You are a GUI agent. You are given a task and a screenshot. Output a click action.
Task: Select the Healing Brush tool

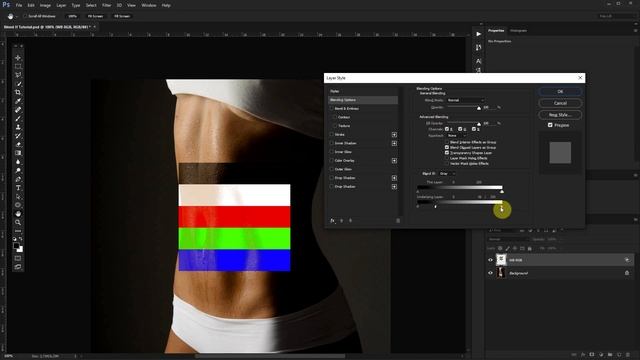pos(18,110)
